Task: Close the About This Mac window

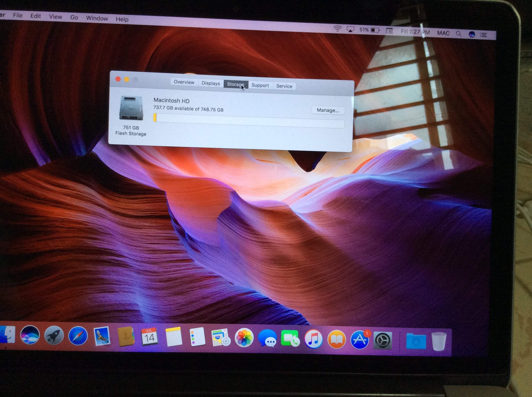Action: (x=118, y=79)
